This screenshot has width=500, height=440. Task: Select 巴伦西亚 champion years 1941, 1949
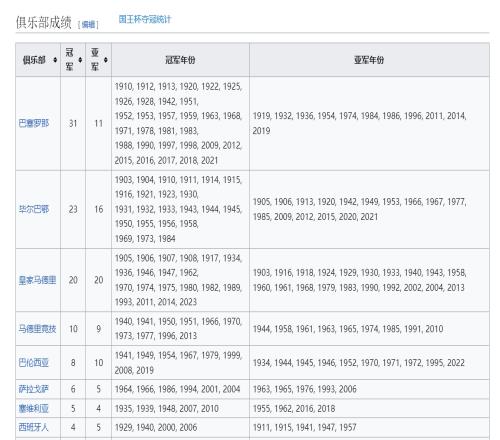point(178,363)
